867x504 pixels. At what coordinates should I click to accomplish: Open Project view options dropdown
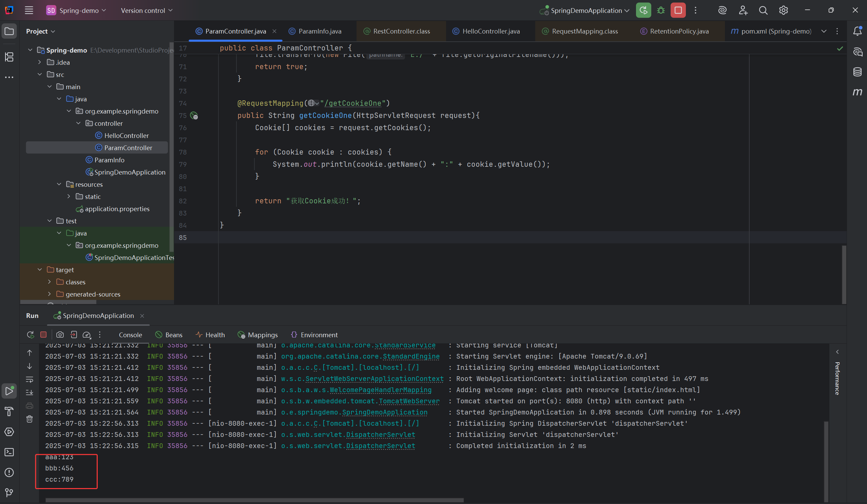pyautogui.click(x=41, y=31)
